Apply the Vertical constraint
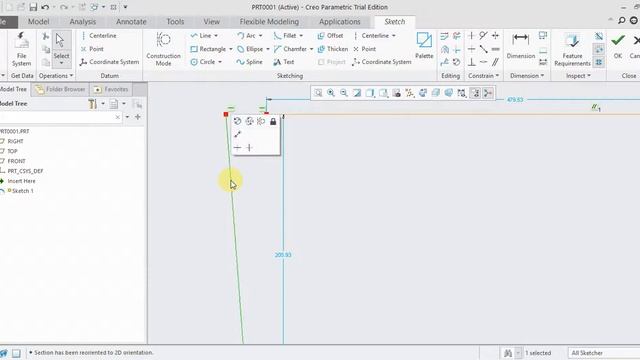The image size is (640, 360). 471,36
